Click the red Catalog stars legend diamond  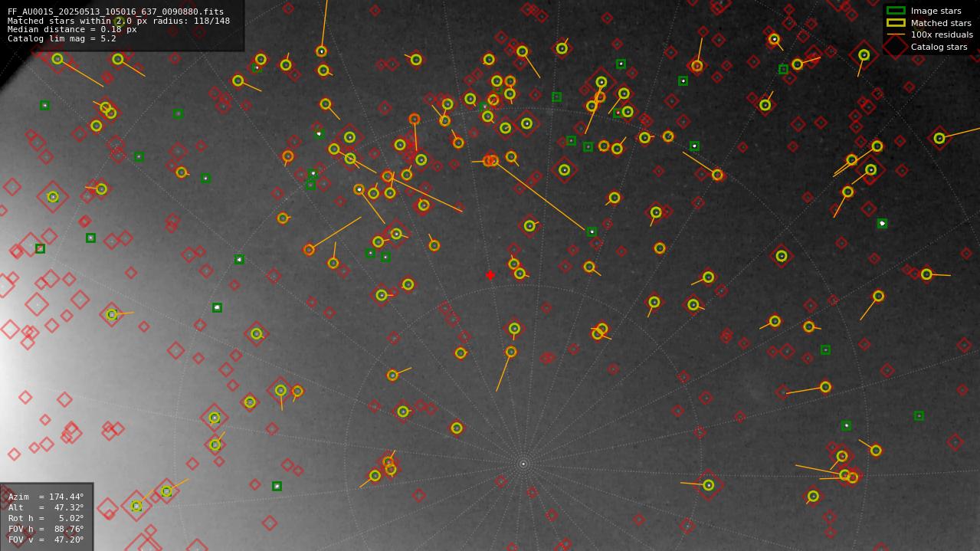896,47
